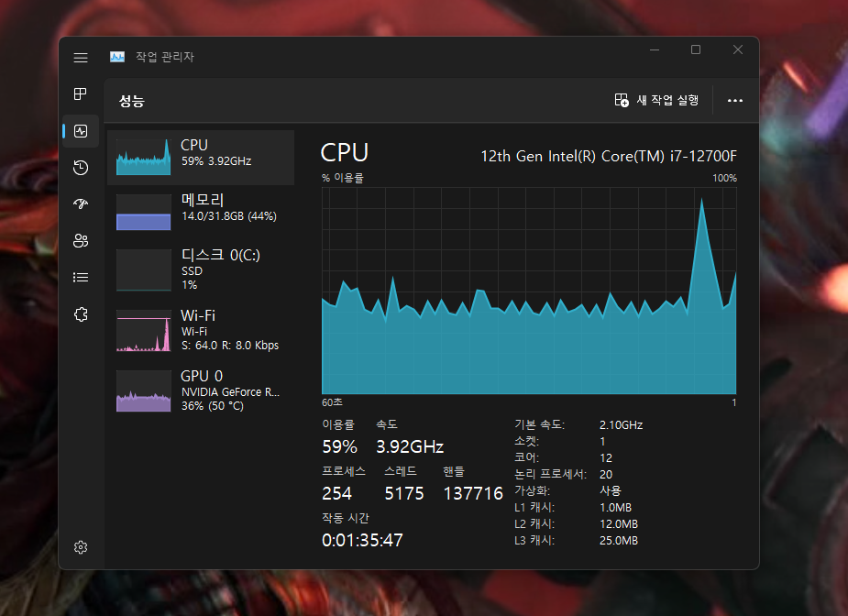Click the 14.0/31.8GB (44%) memory text
Image resolution: width=848 pixels, height=616 pixels.
point(229,216)
